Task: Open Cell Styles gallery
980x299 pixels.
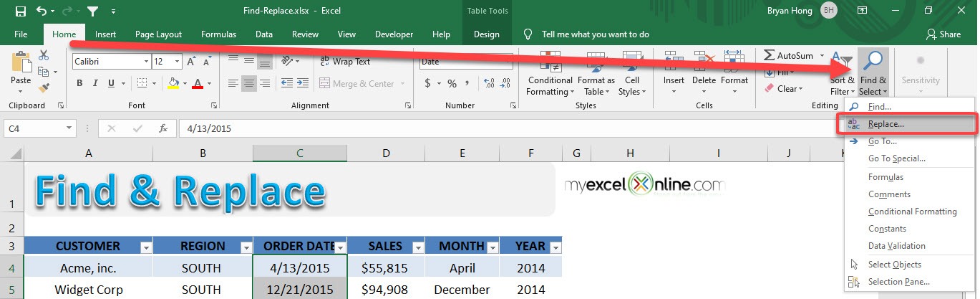Action: tap(632, 74)
